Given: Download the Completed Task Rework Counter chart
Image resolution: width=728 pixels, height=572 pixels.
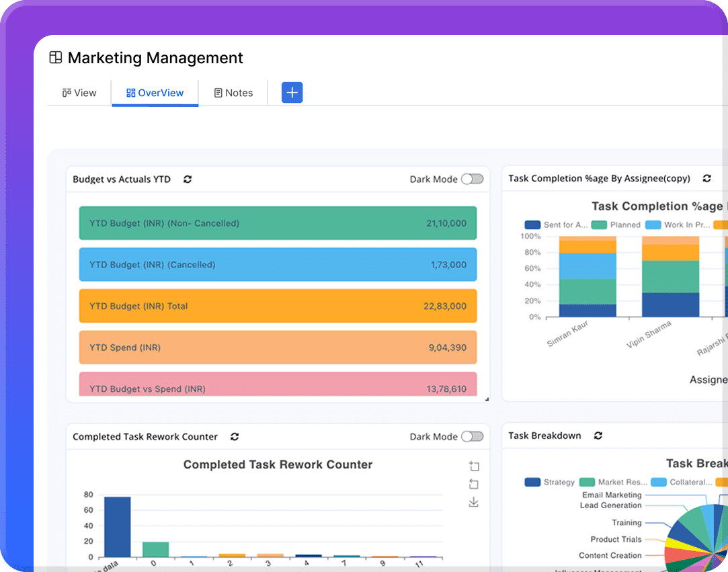Looking at the screenshot, I should coord(474,502).
